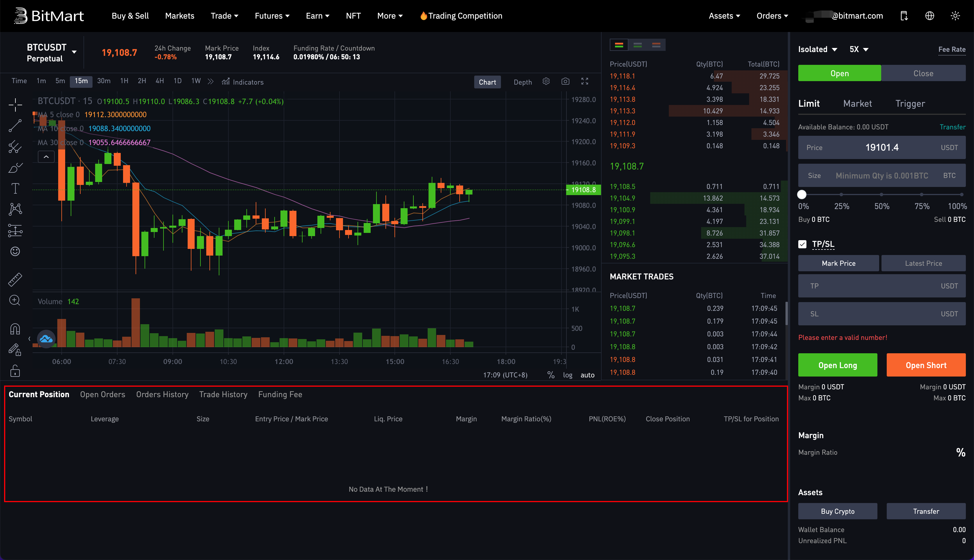Select the pitchfork drawing tool
Viewport: 974px width, 560px height.
pos(15,147)
